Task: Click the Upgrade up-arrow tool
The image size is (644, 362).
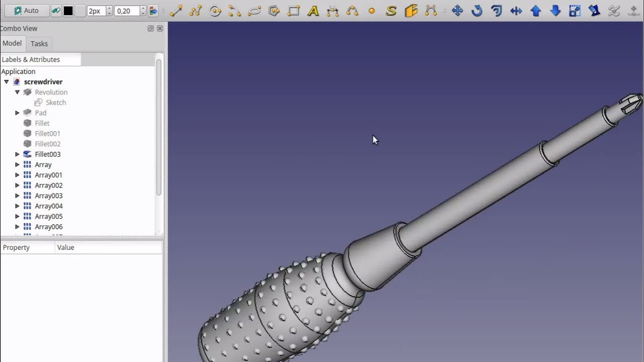Action: [536, 11]
